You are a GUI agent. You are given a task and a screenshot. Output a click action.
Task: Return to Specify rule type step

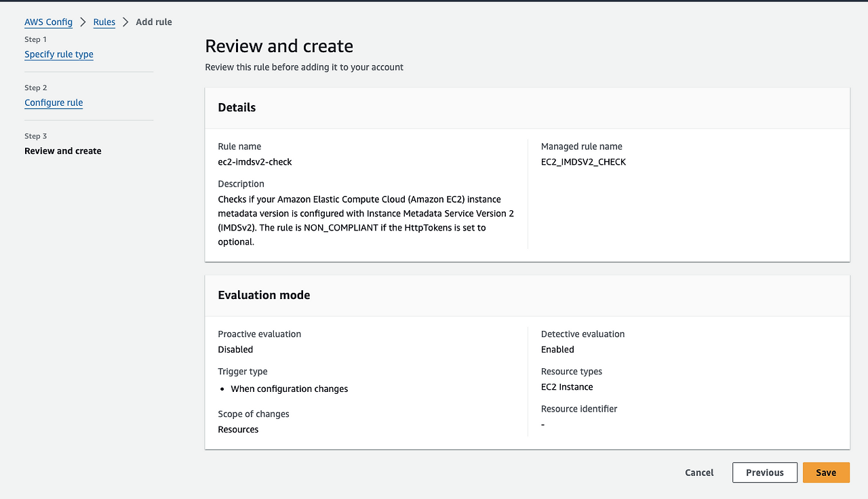59,54
